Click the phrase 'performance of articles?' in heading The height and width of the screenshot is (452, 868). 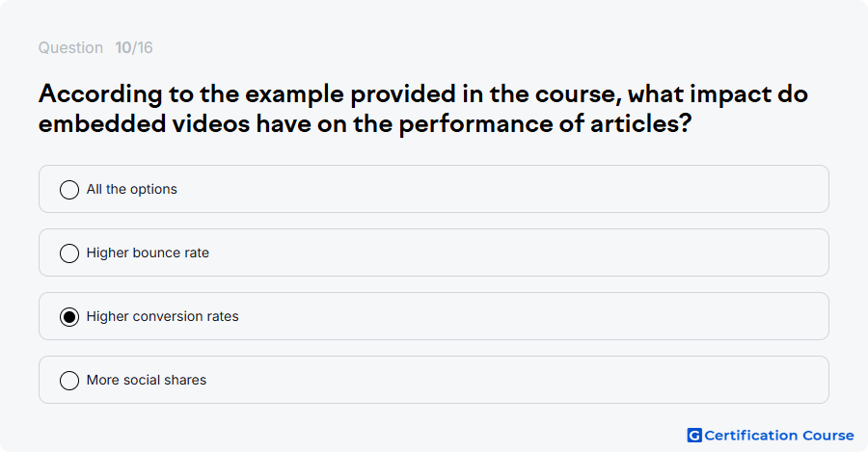coord(546,123)
